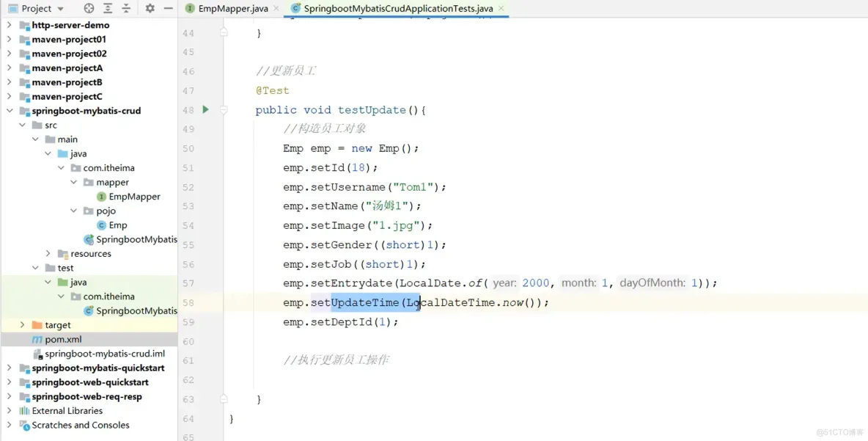Fold testUpdate method at line 48 gutter

point(224,109)
